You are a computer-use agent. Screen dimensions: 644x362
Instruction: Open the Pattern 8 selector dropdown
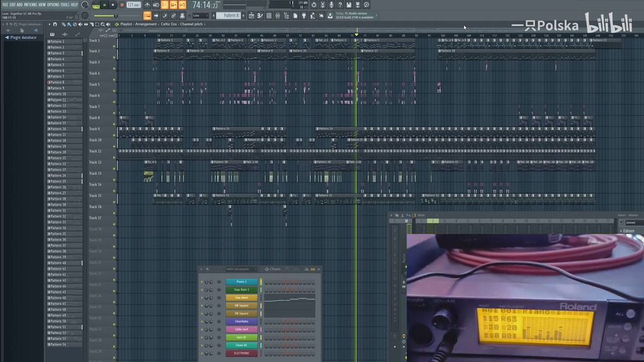pyautogui.click(x=228, y=15)
